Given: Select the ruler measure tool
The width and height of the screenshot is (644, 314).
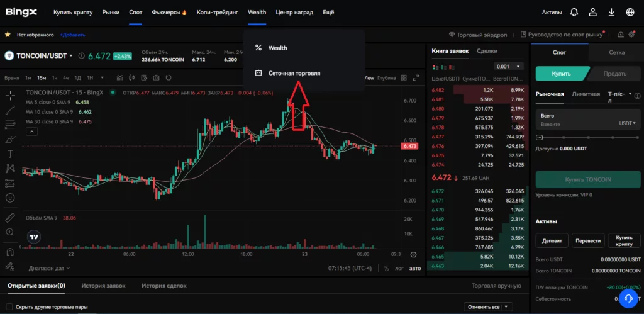Looking at the screenshot, I should pos(10,217).
